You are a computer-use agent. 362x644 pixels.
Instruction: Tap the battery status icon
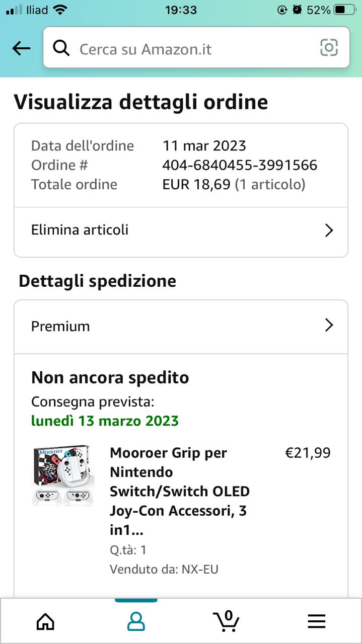pos(345,10)
